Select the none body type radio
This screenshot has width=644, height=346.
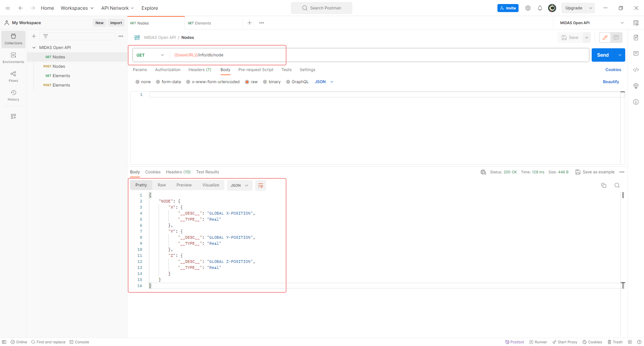[x=137, y=82]
